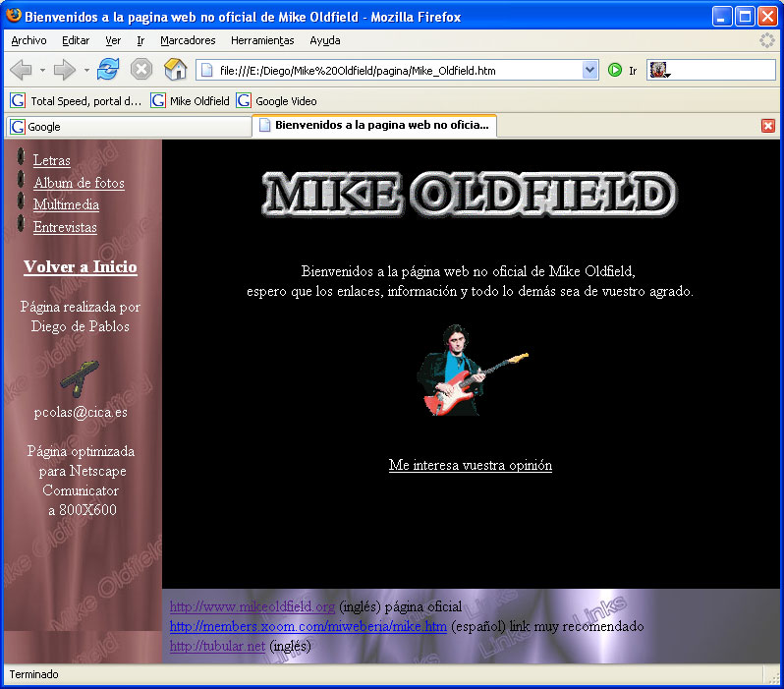Click the Stop loading button
The width and height of the screenshot is (784, 689).
[x=141, y=69]
